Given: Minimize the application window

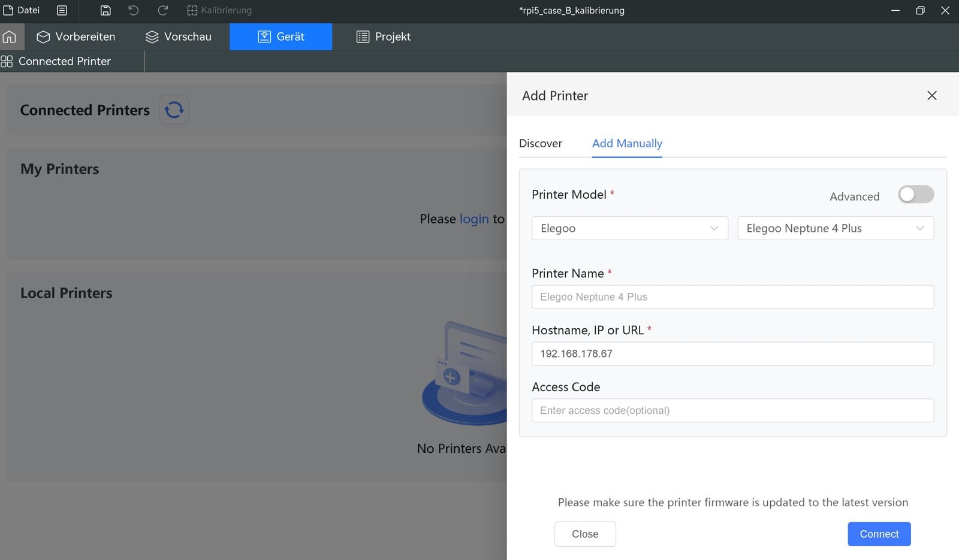Looking at the screenshot, I should point(895,10).
